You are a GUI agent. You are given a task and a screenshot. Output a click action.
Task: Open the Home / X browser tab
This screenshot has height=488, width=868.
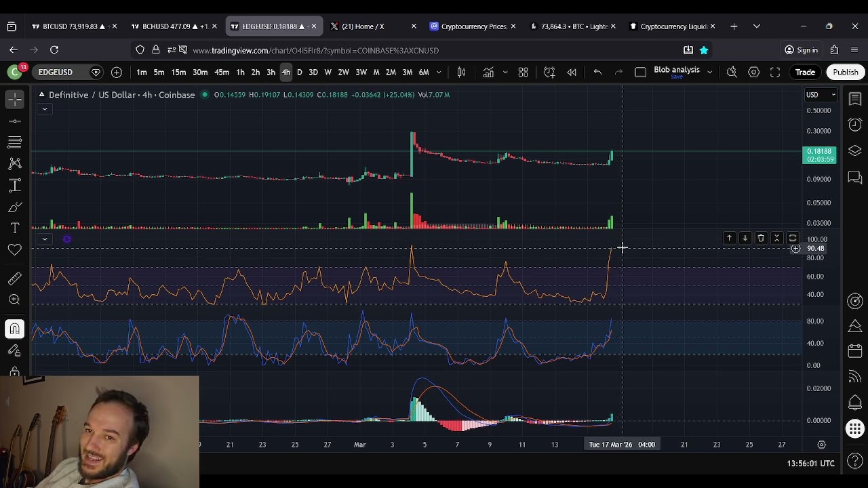(373, 26)
